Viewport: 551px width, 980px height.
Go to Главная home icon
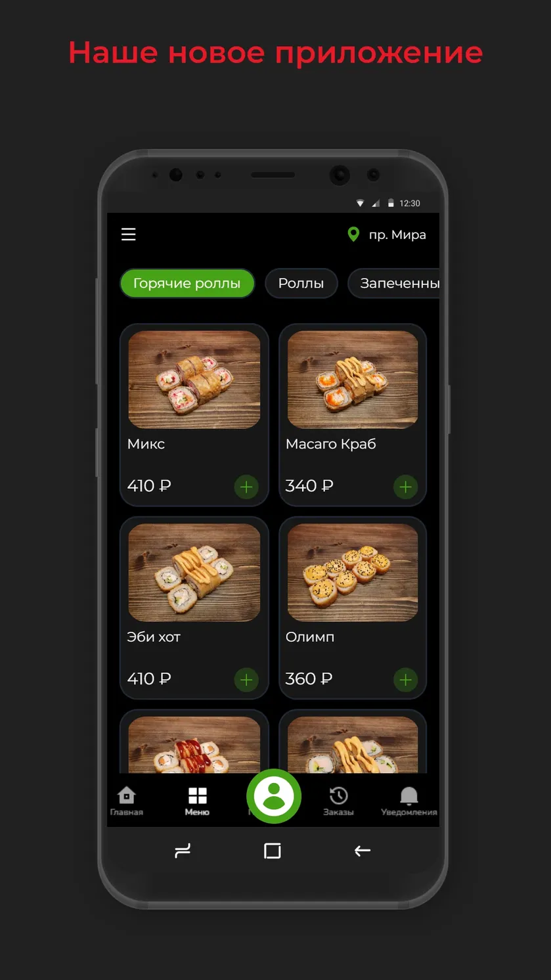[x=126, y=801]
